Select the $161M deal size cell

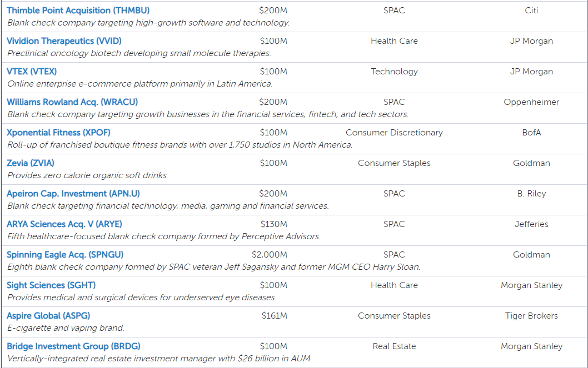pyautogui.click(x=274, y=316)
